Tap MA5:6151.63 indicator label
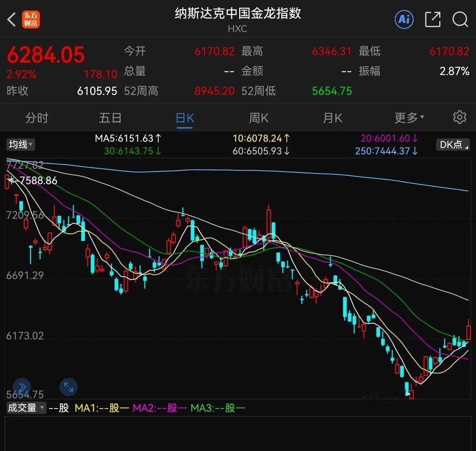This screenshot has height=451, width=476. [128, 138]
